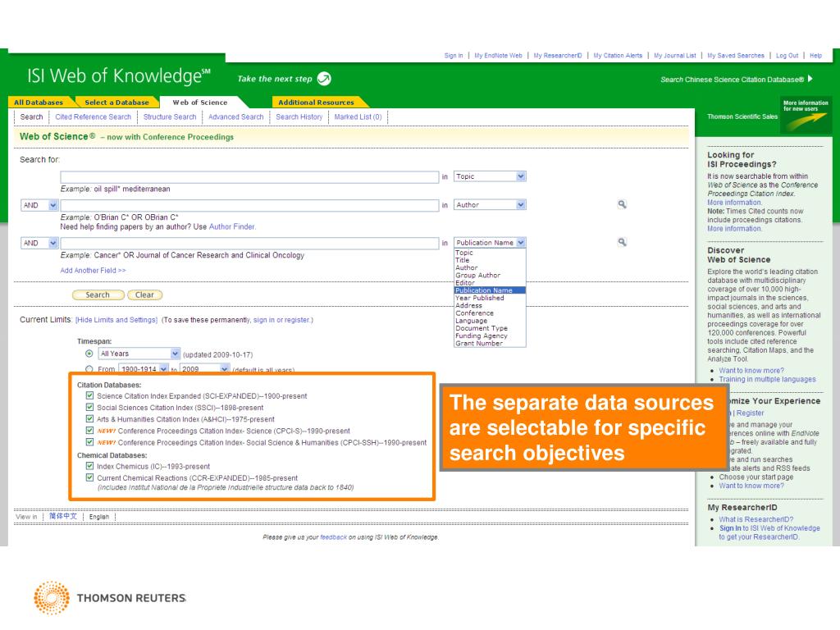Switch to the All Databases tab
Screen dimensions: 840x630
[39, 103]
